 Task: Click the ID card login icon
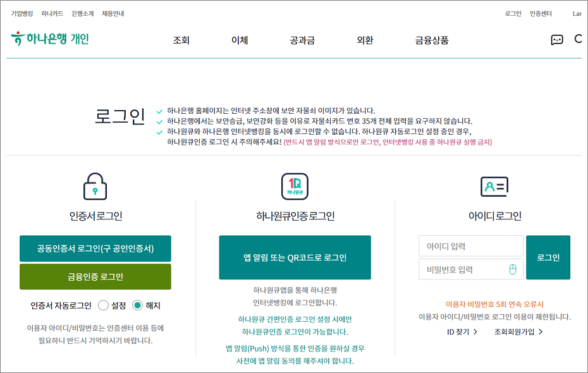(494, 186)
